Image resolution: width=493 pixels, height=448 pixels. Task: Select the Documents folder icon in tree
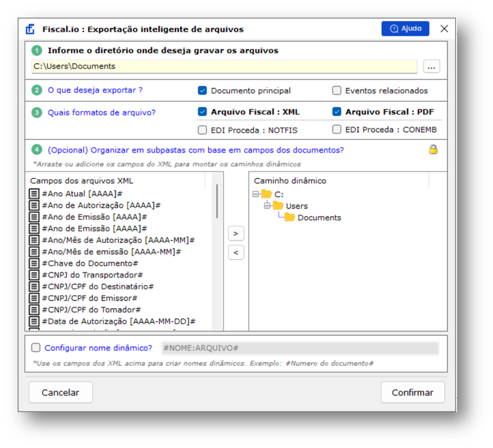coord(289,217)
